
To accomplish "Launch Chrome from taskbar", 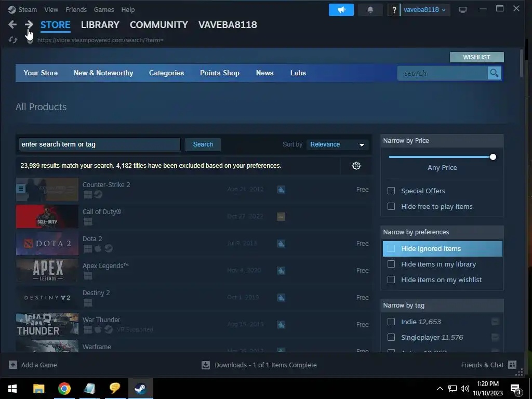I will (64, 389).
